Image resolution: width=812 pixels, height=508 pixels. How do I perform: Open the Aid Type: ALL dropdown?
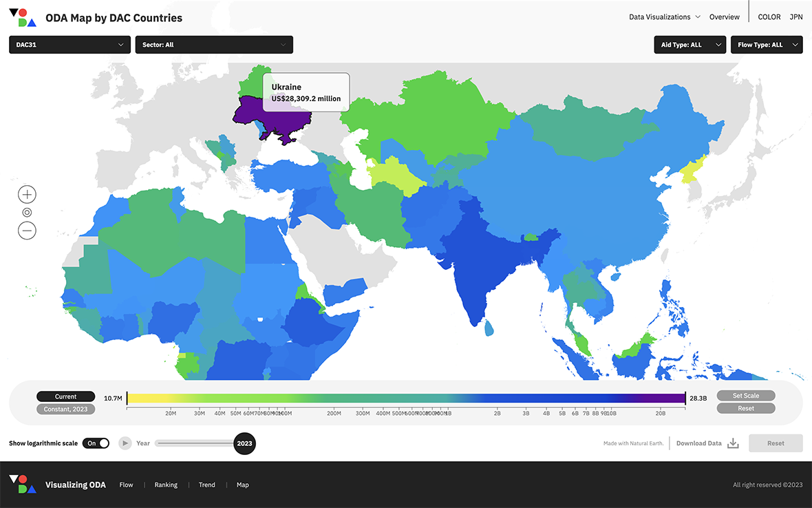tap(690, 45)
